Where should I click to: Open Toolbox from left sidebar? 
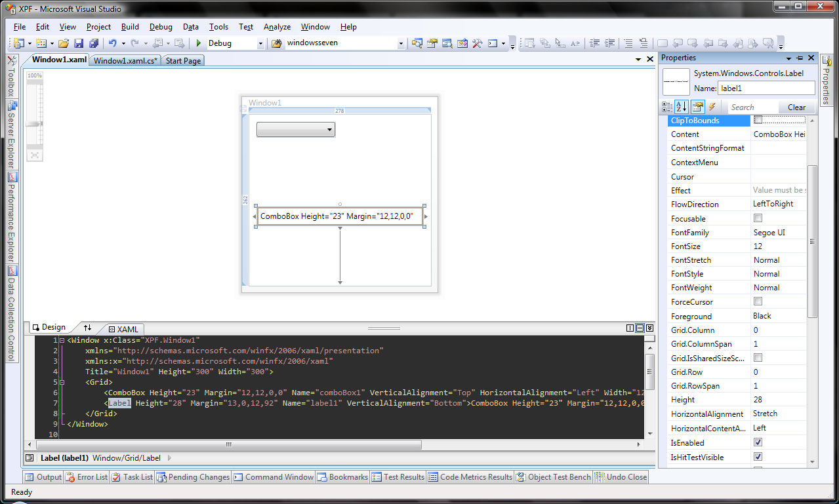coord(12,77)
